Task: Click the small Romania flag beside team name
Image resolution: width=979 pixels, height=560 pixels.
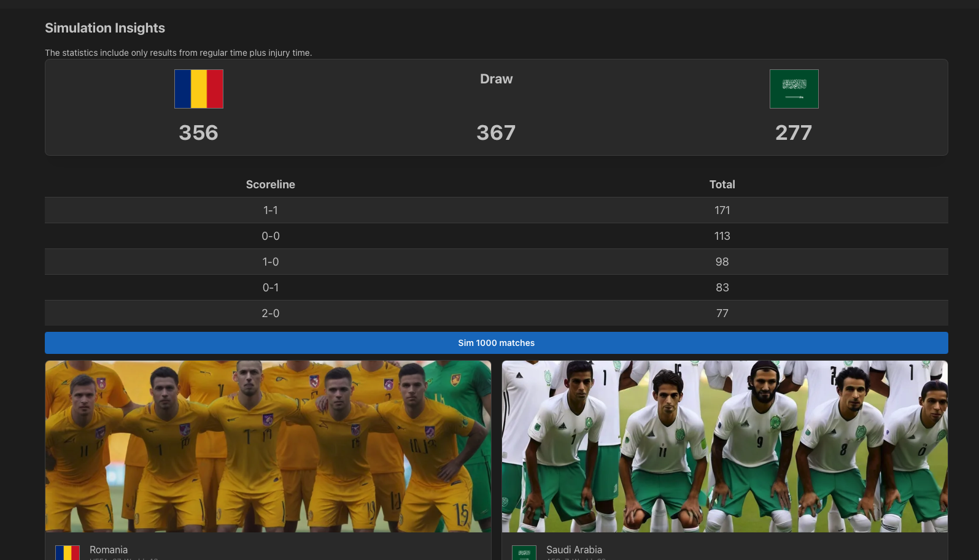Action: (68, 553)
